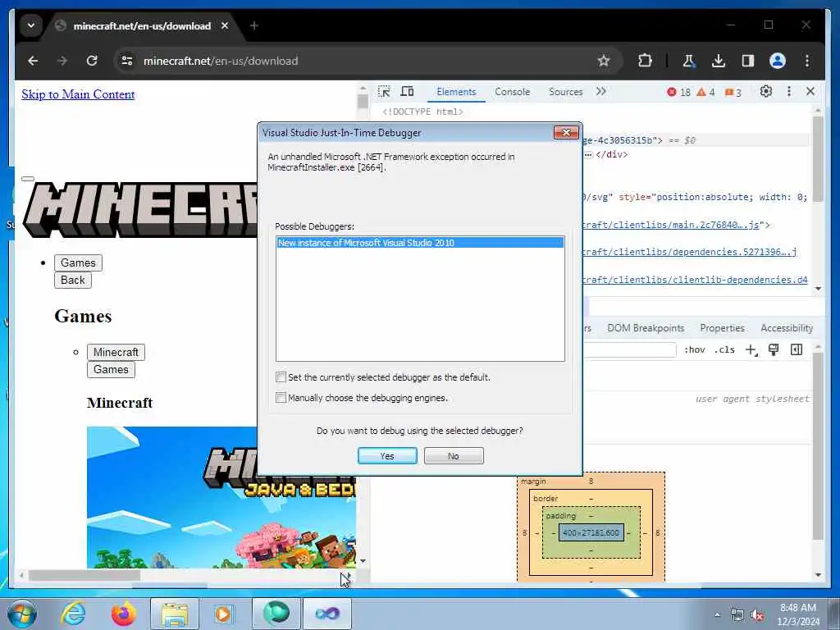
Task: Show hidden tray icons arrow
Action: point(717,615)
